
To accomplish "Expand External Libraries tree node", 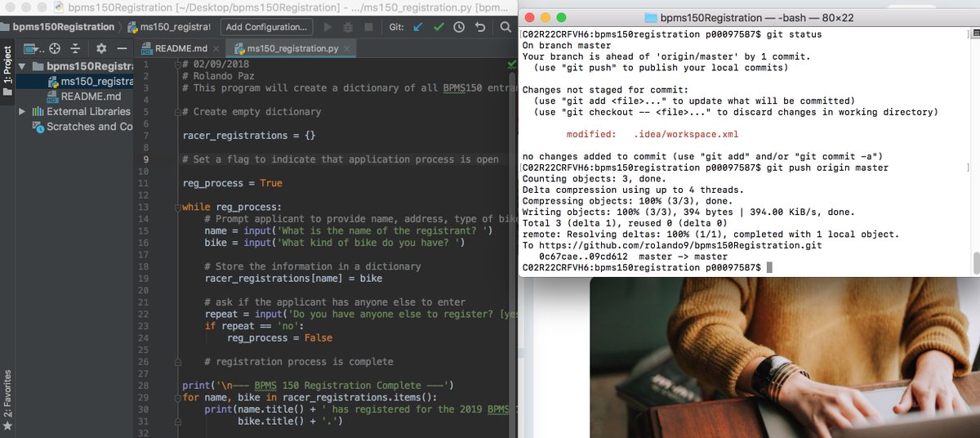I will pos(22,111).
